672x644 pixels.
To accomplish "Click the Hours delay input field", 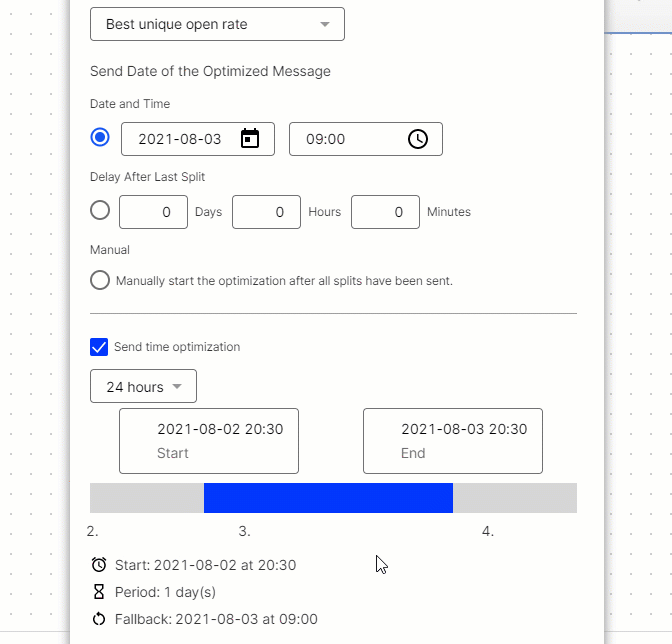I will [x=267, y=212].
